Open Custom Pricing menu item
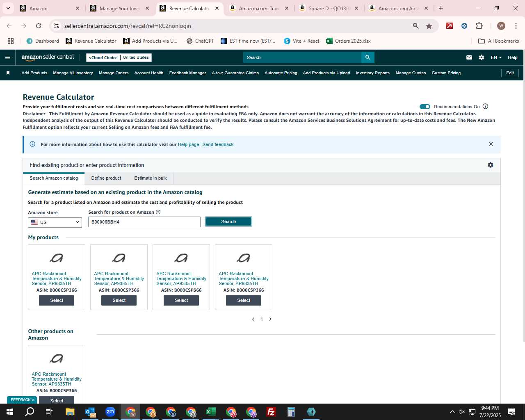 click(x=446, y=73)
